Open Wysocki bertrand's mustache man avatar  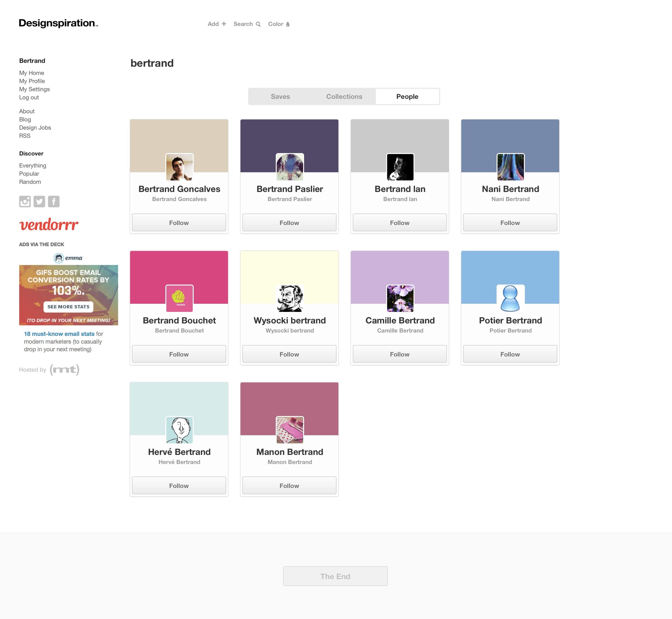pos(290,298)
